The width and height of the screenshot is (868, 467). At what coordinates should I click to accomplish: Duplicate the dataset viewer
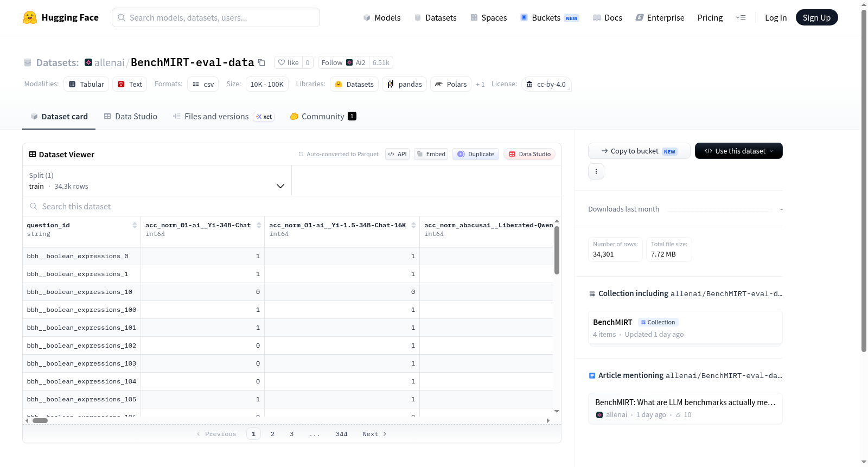pyautogui.click(x=476, y=154)
